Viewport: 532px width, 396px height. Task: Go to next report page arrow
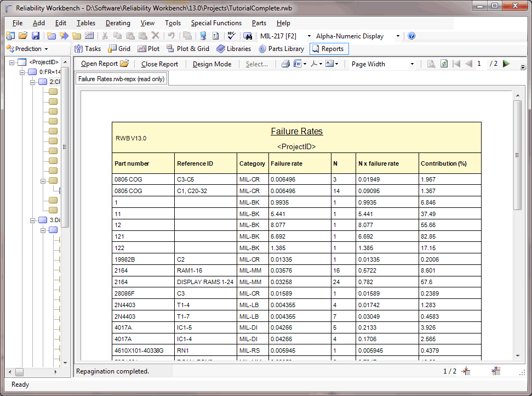[506, 64]
